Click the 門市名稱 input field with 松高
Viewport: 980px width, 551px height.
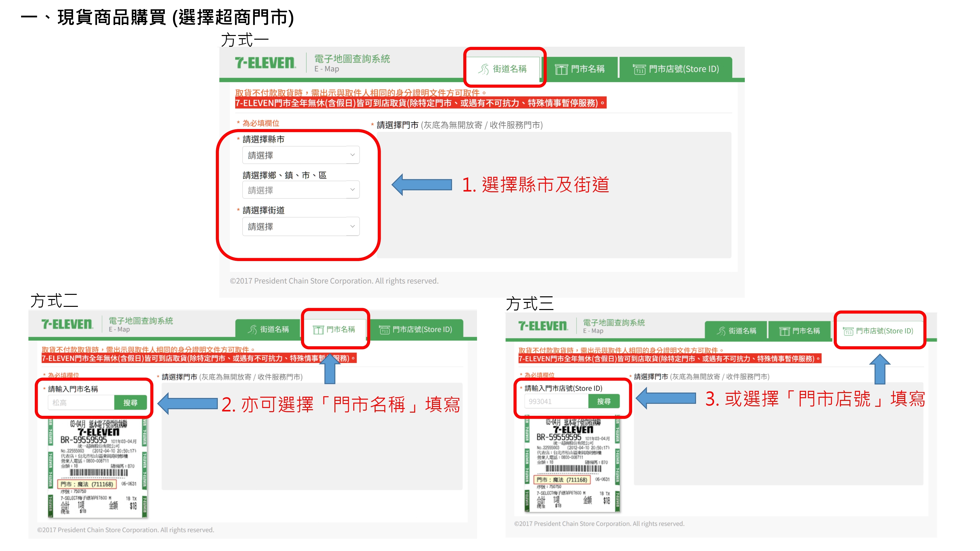coord(81,402)
